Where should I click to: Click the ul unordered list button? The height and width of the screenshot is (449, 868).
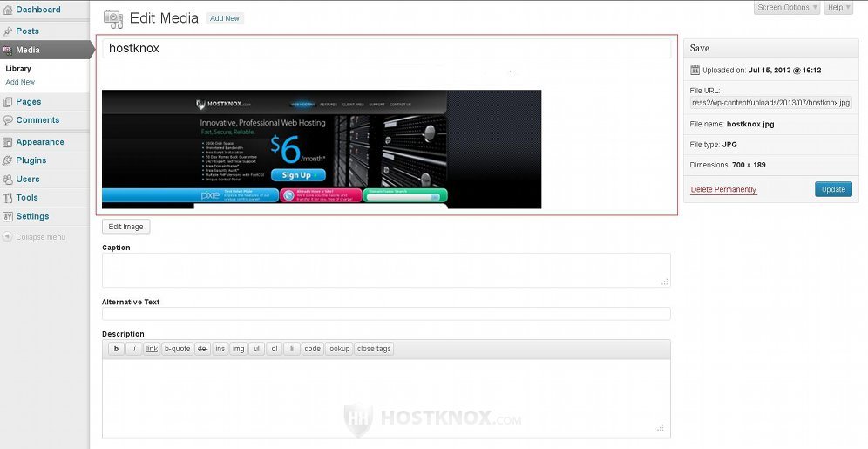click(256, 349)
